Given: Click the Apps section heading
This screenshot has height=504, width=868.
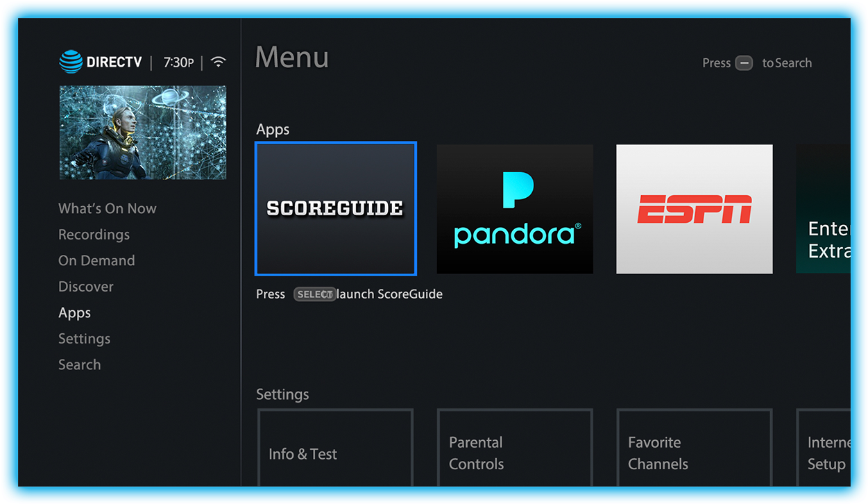Looking at the screenshot, I should point(273,130).
